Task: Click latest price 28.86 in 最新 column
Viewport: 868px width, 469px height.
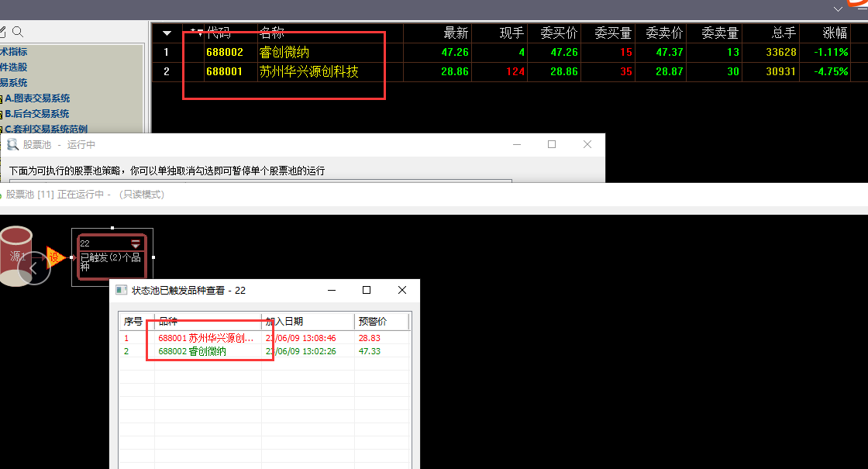Action: coord(455,71)
